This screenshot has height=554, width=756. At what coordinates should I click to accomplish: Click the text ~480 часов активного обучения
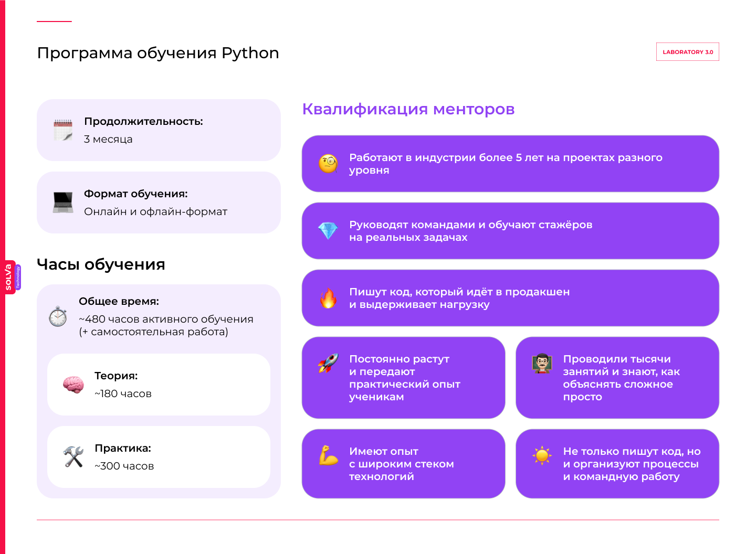[166, 319]
